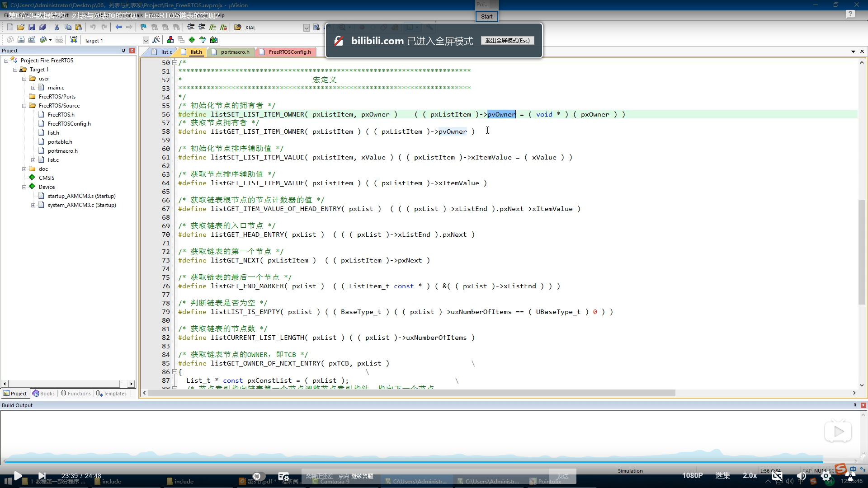Click the Manage project items colored blocks icon

(x=170, y=40)
